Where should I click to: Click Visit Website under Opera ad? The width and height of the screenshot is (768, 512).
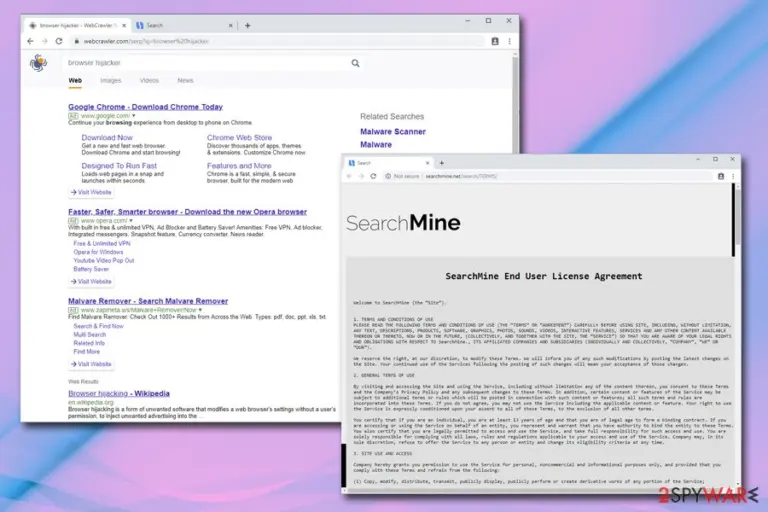(91, 281)
